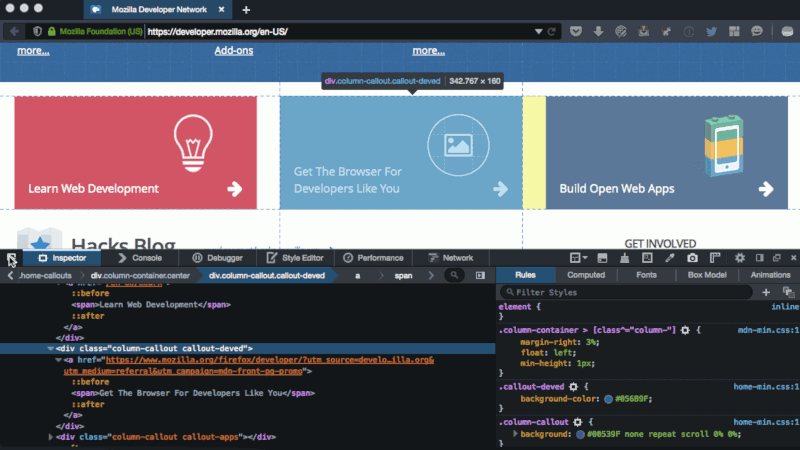Collapse the callout-deved div node
The height and width of the screenshot is (450, 800).
pos(50,348)
